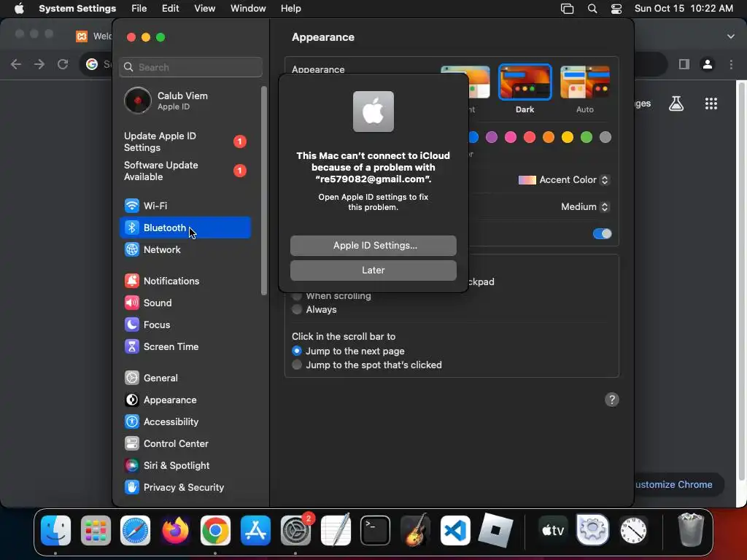This screenshot has width=747, height=560.
Task: Open Notifications settings
Action: 185,281
